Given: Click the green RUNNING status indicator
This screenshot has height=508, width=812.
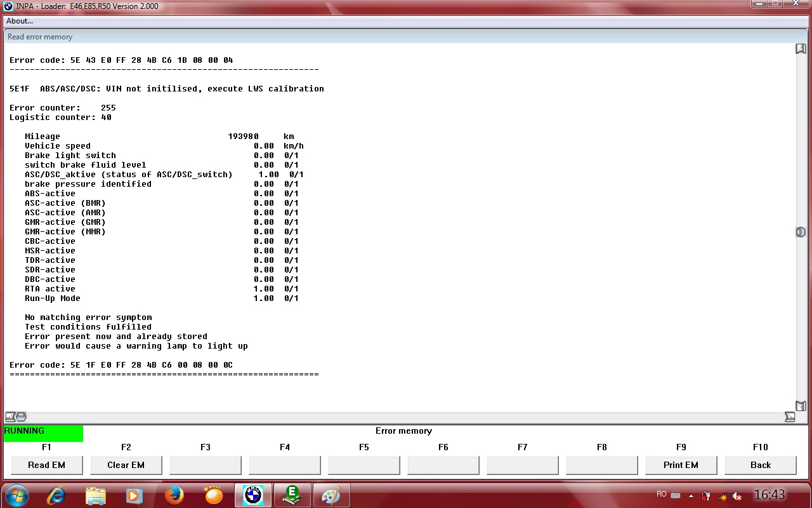Looking at the screenshot, I should tap(43, 433).
